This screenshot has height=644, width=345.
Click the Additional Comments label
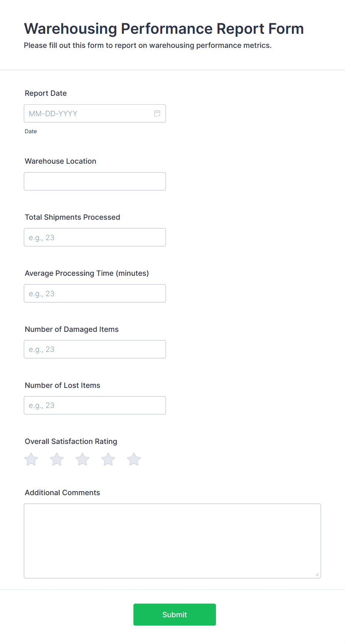62,493
